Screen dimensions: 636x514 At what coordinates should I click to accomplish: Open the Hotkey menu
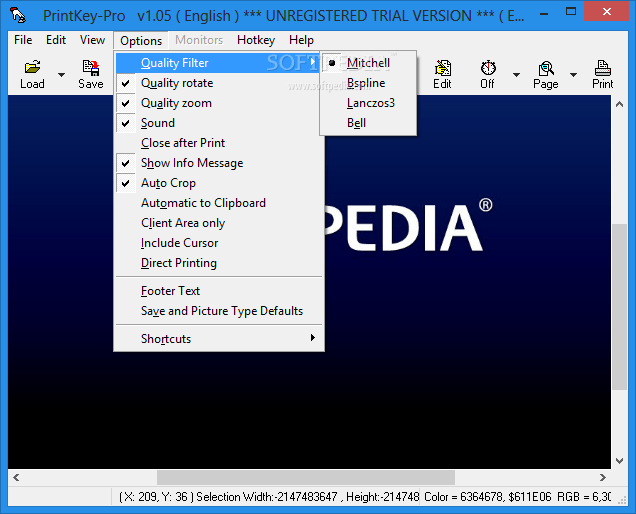(x=256, y=40)
